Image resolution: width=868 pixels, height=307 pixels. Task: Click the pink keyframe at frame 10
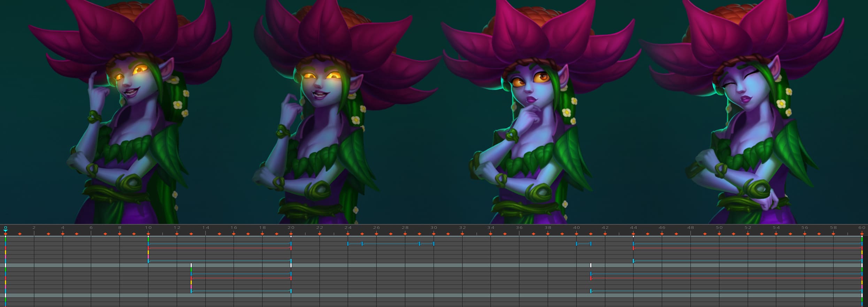pos(148,257)
